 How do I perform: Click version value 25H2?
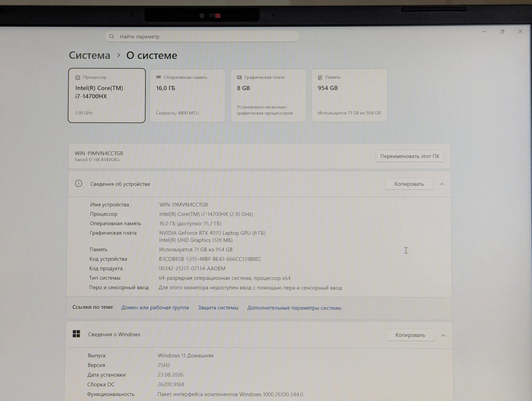(x=164, y=365)
